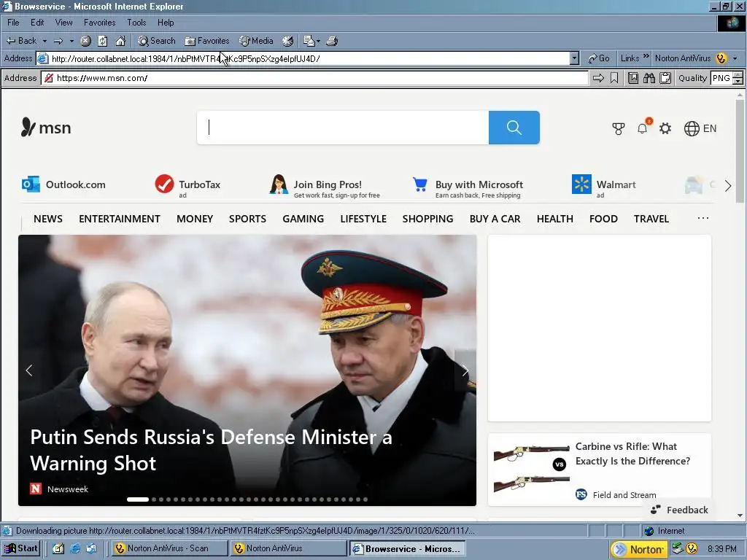Expand the IE address bar dropdown arrow
747x560 pixels.
[x=575, y=58]
